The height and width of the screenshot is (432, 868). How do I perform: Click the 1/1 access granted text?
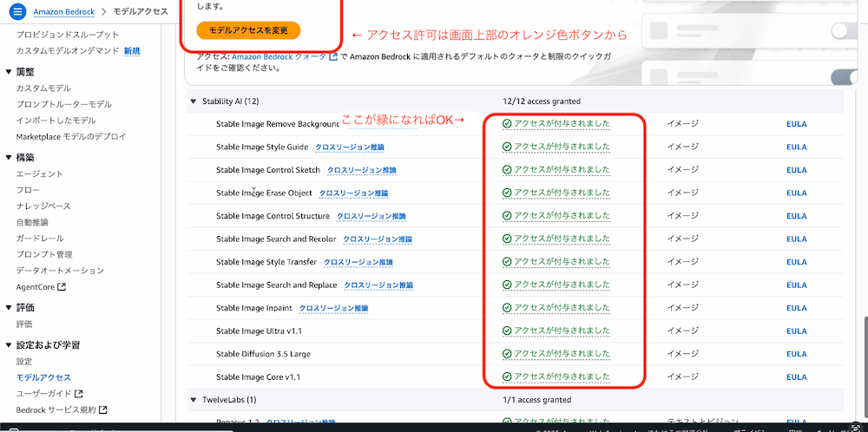click(x=537, y=399)
